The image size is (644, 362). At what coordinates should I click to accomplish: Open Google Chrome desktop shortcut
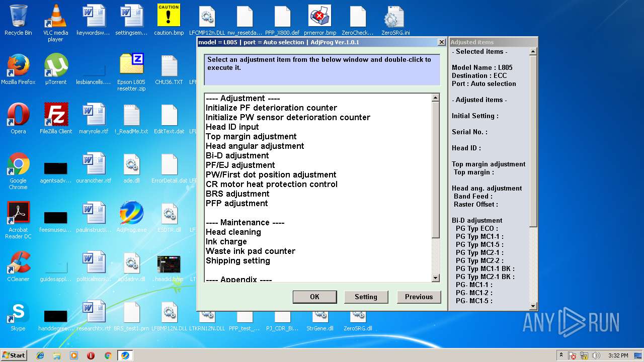(x=18, y=171)
